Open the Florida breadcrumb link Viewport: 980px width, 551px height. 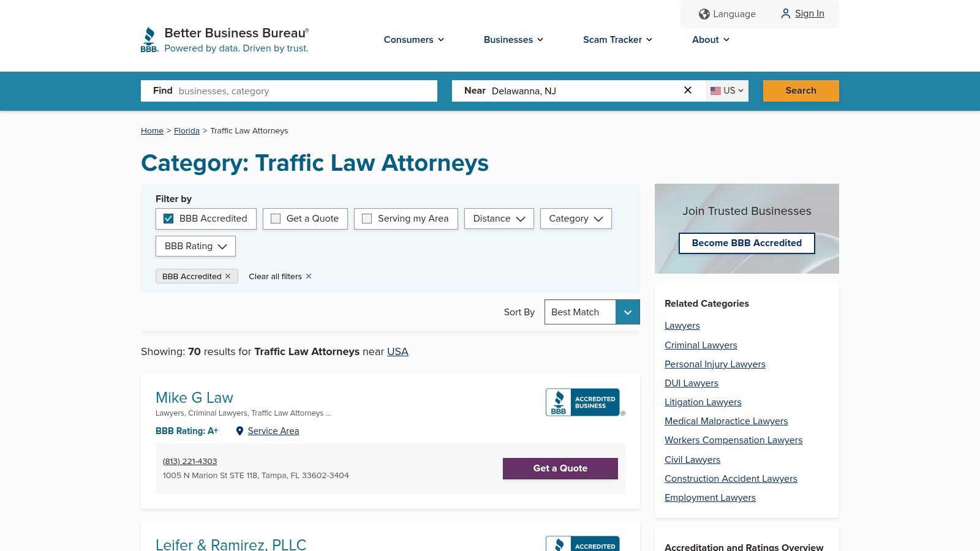(x=187, y=130)
